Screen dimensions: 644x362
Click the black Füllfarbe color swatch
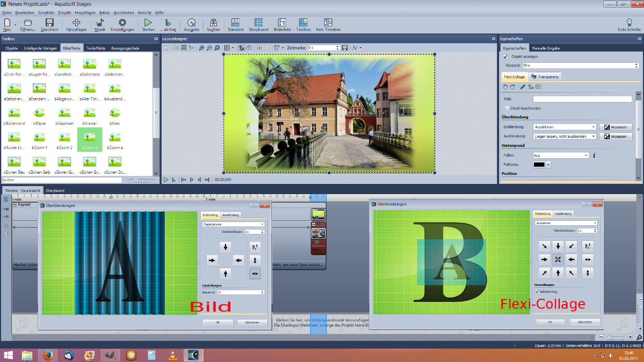point(538,165)
